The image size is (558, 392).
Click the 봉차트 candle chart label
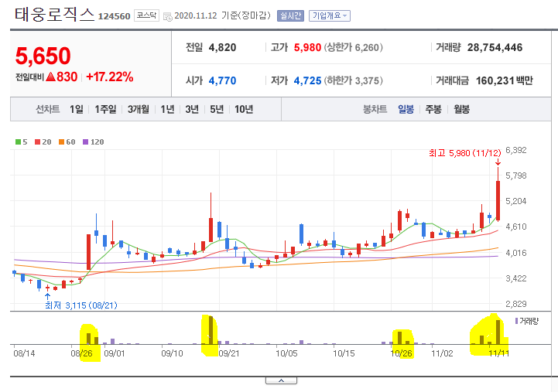point(375,109)
